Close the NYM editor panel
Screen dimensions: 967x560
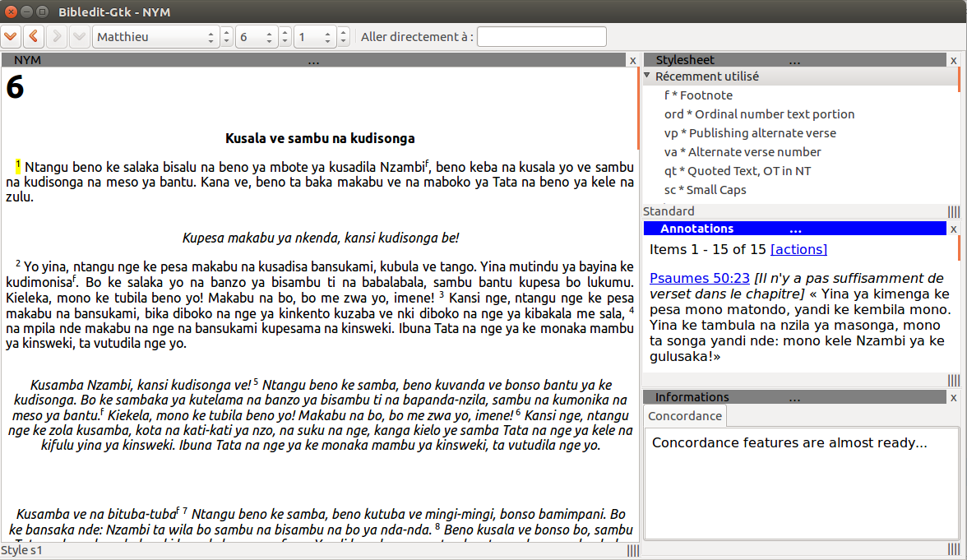(632, 60)
